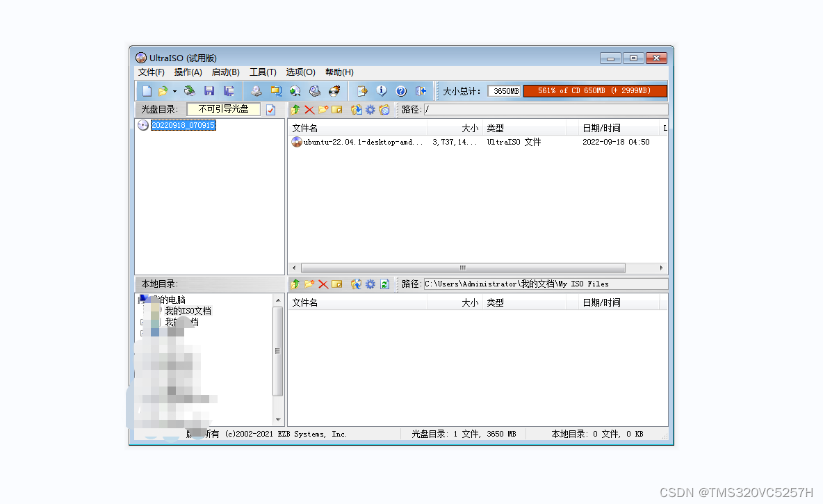This screenshot has height=504, width=823.
Task: Open the 启动(B) menu
Action: (226, 72)
